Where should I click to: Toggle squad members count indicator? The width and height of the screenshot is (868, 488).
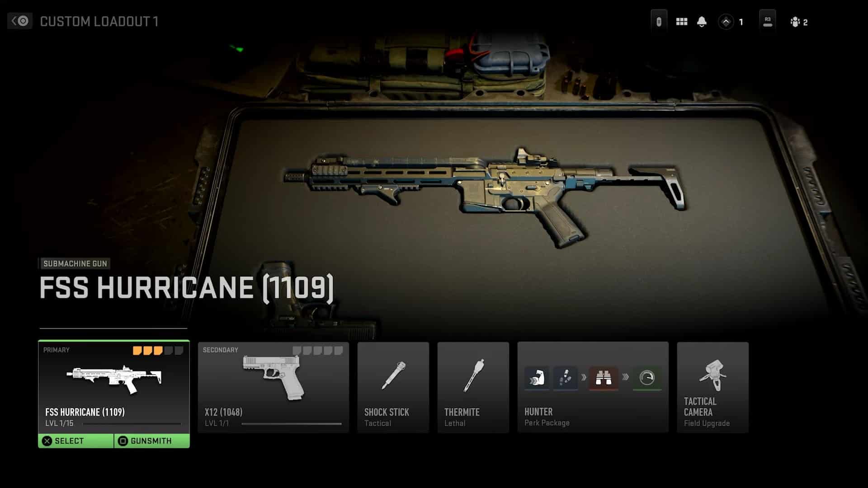click(799, 21)
